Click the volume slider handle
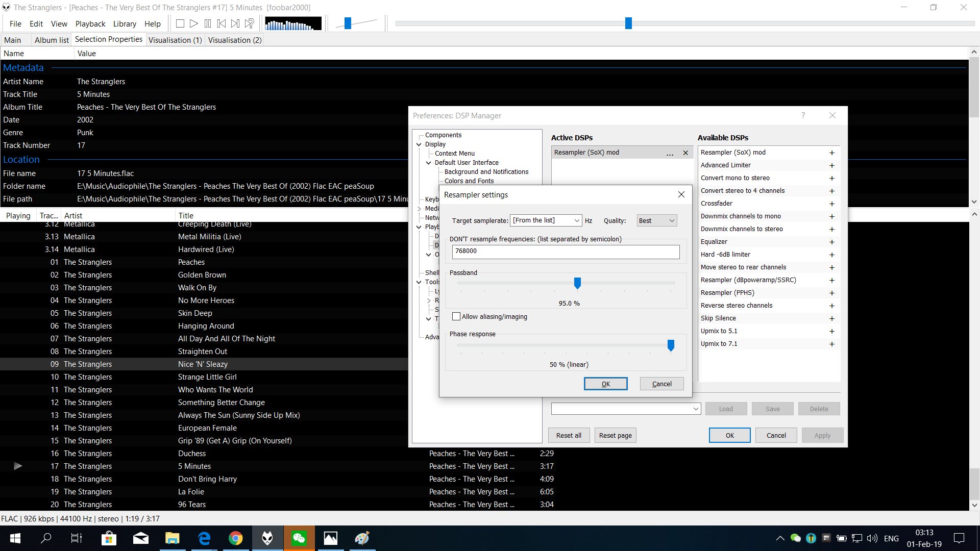980x551 pixels. pyautogui.click(x=348, y=23)
